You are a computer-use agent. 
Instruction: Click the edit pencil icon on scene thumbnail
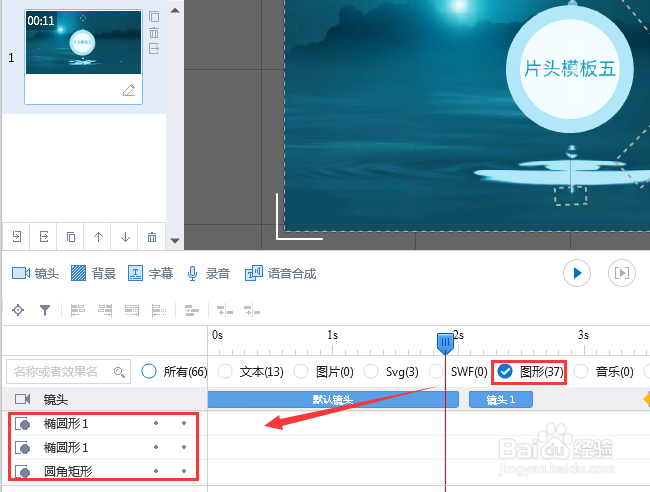[x=129, y=90]
